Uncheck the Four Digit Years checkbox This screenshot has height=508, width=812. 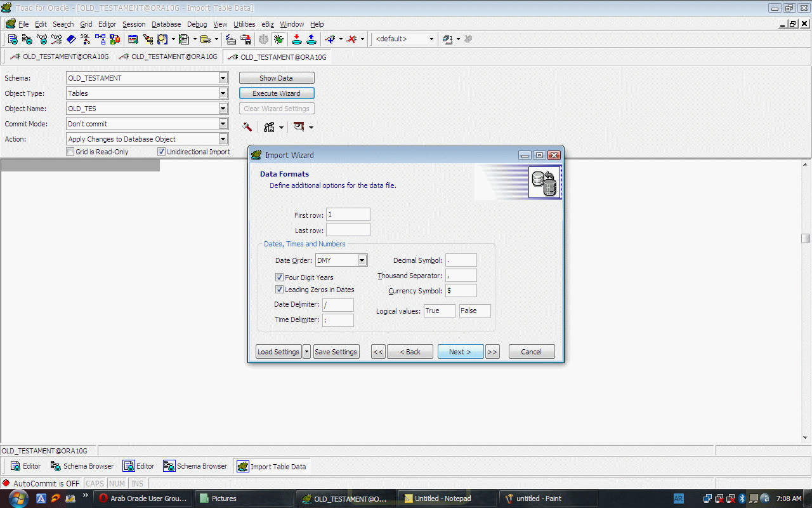[x=279, y=277]
